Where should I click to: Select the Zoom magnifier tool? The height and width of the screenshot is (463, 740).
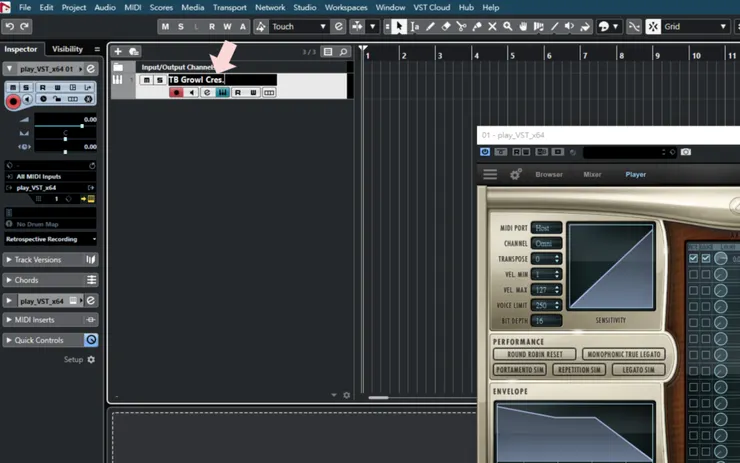508,26
